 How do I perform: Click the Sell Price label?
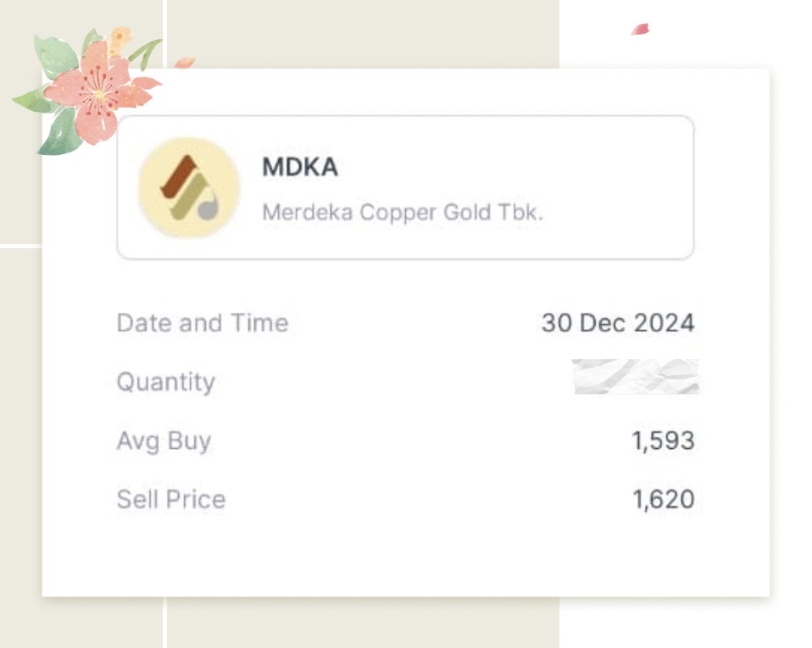coord(170,499)
